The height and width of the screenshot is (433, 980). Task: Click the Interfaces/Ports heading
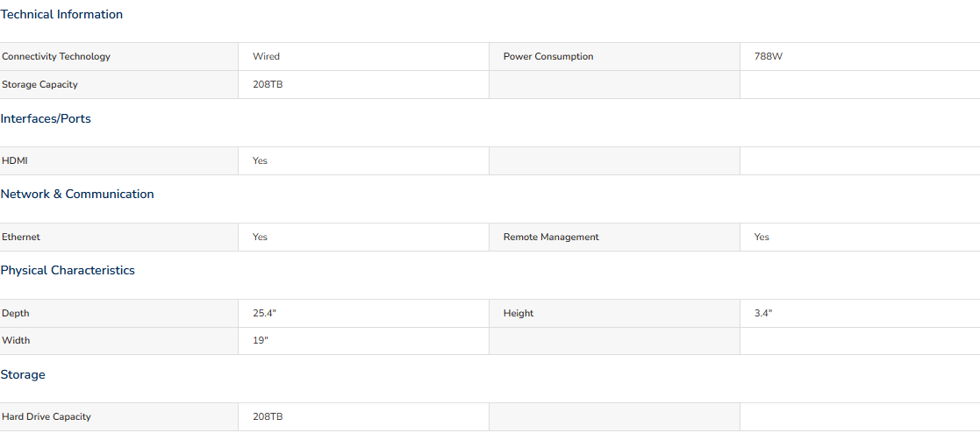pos(46,118)
